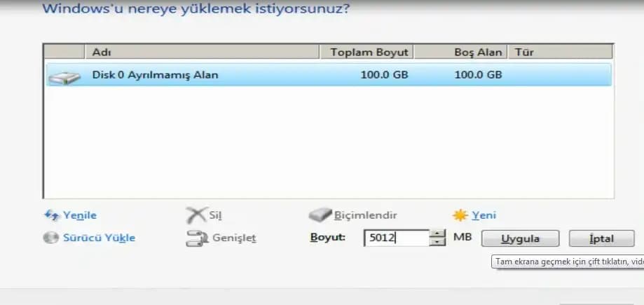
Task: Click into the Boyut size input field
Action: [395, 238]
